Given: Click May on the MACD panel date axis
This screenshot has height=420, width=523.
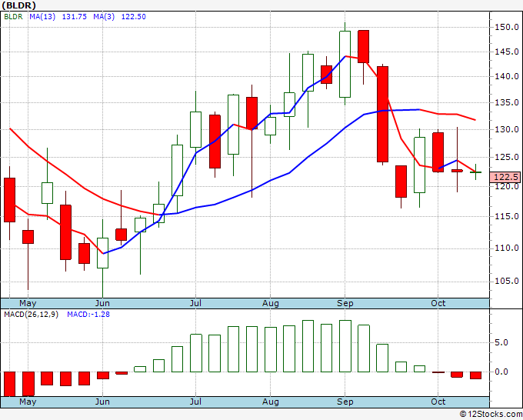Looking at the screenshot, I should [x=28, y=402].
